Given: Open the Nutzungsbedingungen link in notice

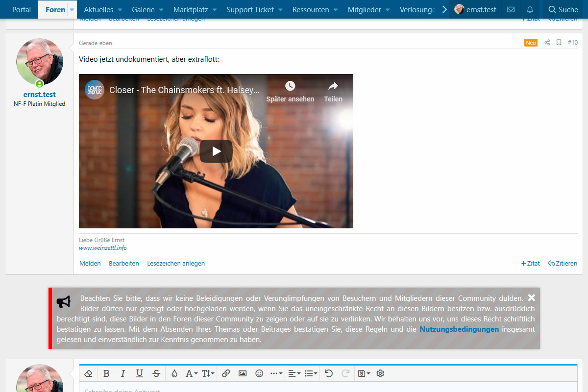Looking at the screenshot, I should pos(459,329).
